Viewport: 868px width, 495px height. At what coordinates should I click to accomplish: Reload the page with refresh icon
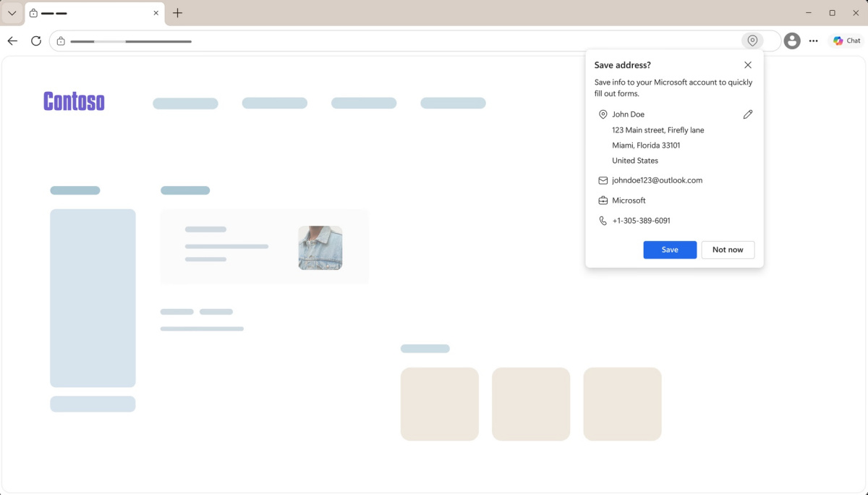(x=36, y=41)
